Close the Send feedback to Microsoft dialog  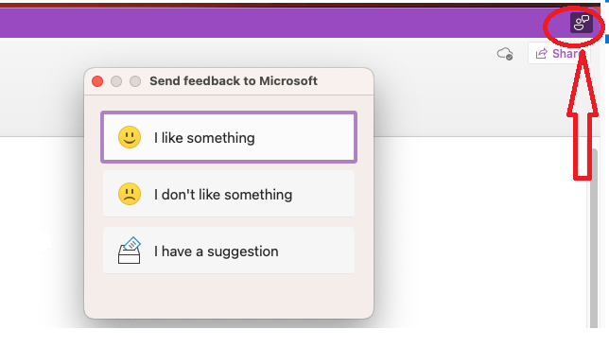[x=97, y=81]
